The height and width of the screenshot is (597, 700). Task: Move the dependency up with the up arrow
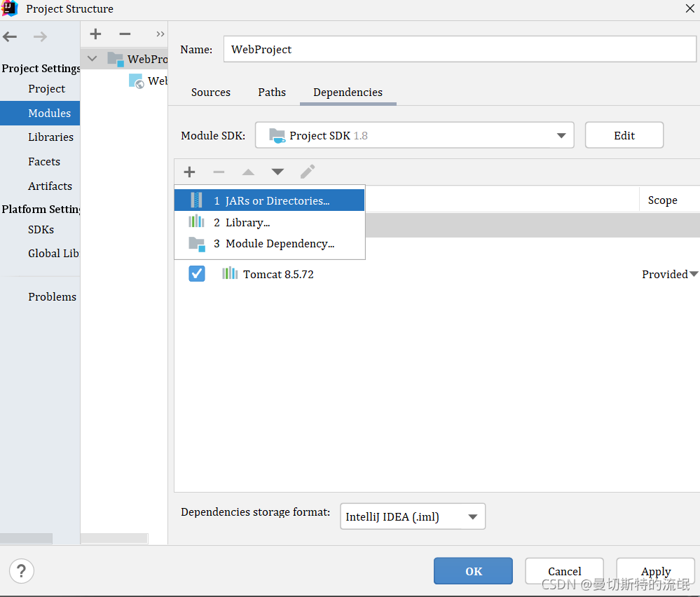pyautogui.click(x=248, y=172)
